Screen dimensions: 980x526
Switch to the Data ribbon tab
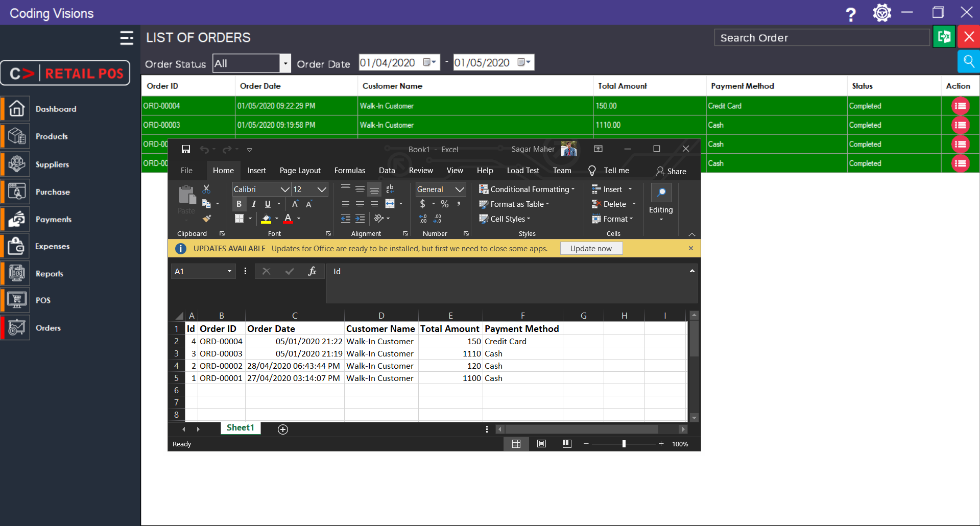[x=387, y=171]
